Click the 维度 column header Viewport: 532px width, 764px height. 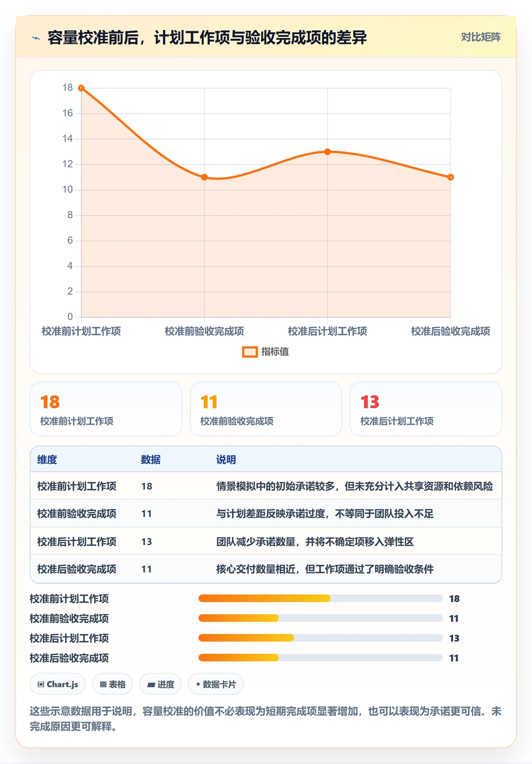(x=47, y=460)
